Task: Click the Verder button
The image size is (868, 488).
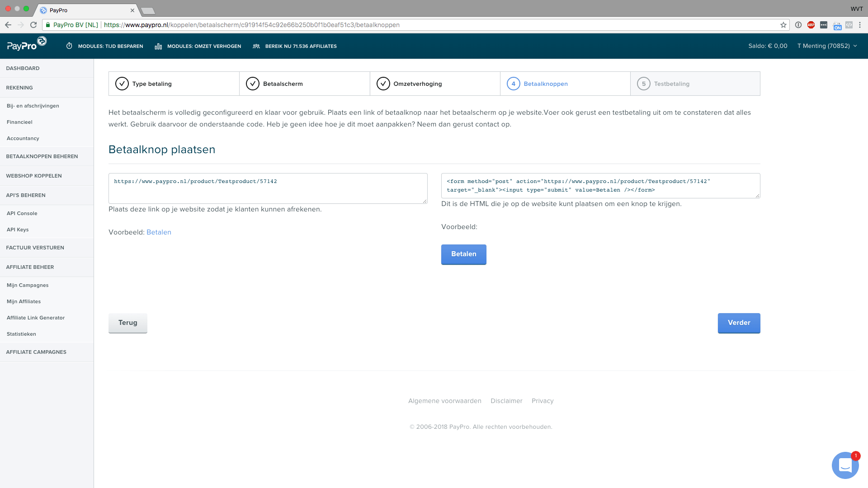Action: (739, 323)
